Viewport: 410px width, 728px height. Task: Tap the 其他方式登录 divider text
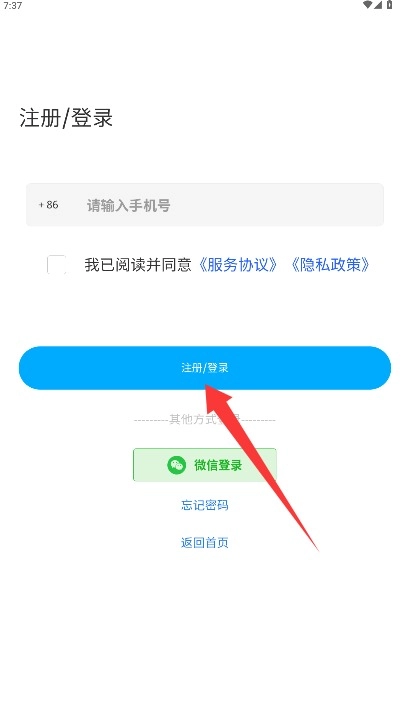click(205, 420)
